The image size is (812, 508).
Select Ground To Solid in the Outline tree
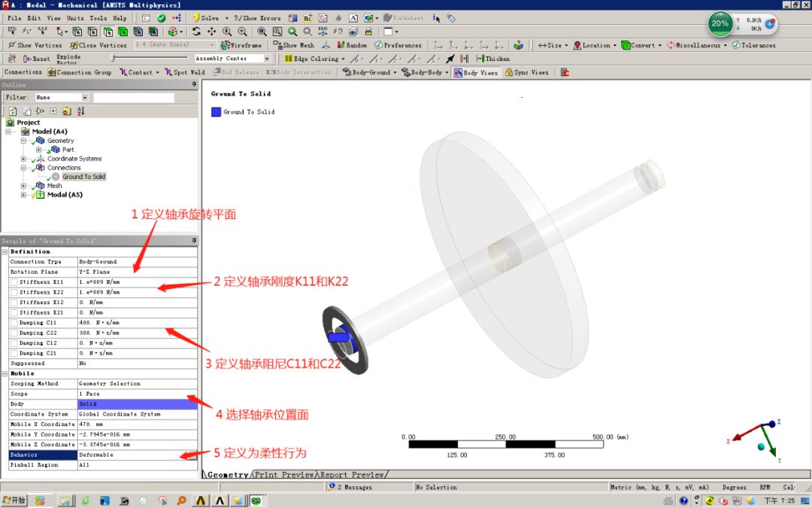pos(84,176)
